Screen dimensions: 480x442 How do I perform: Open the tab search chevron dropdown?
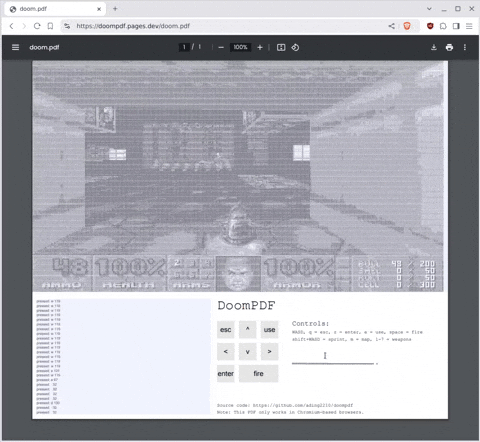point(429,9)
